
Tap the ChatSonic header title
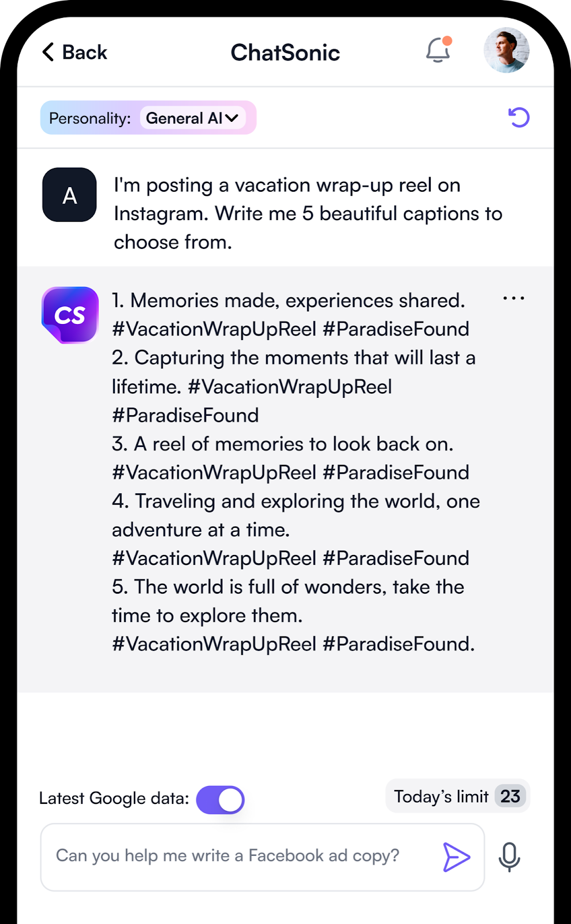pyautogui.click(x=285, y=53)
